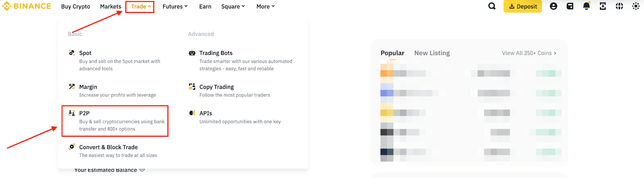Expand the Futures dropdown
Viewport: 644px width, 178px height.
175,6
